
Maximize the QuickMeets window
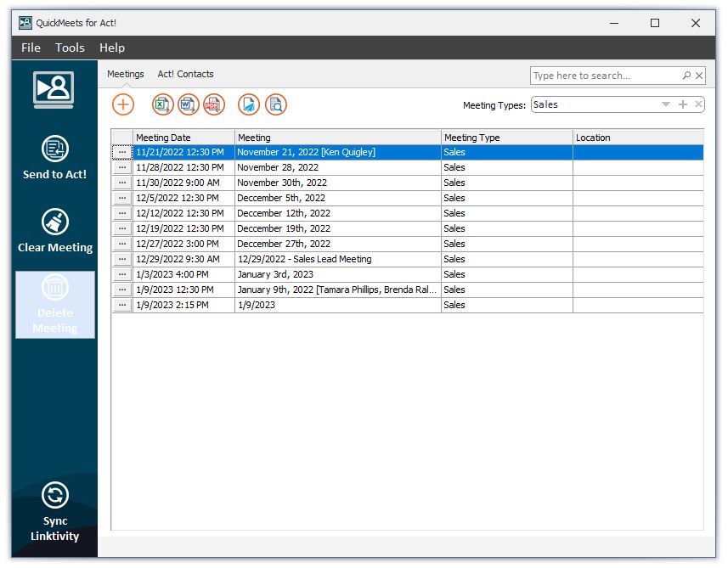click(x=655, y=23)
